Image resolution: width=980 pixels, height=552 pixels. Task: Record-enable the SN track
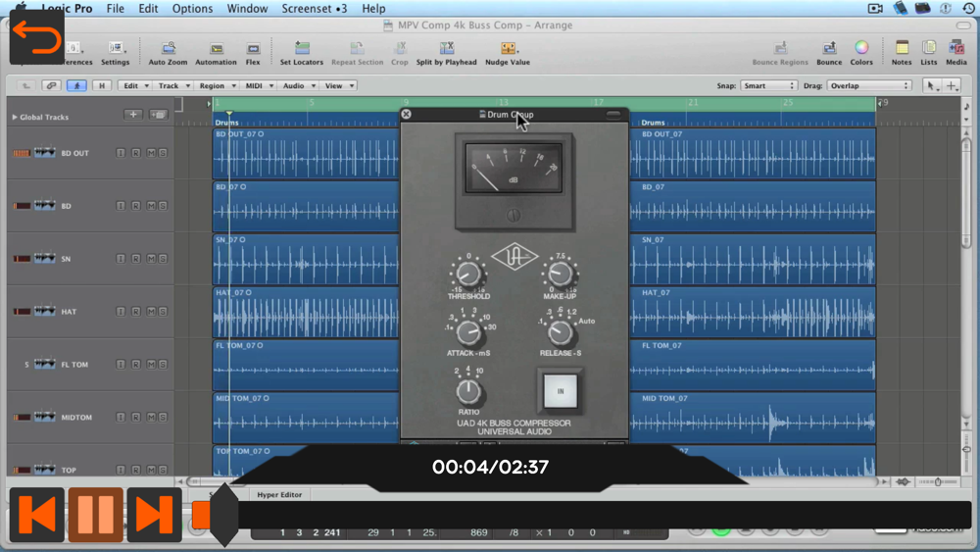(135, 258)
